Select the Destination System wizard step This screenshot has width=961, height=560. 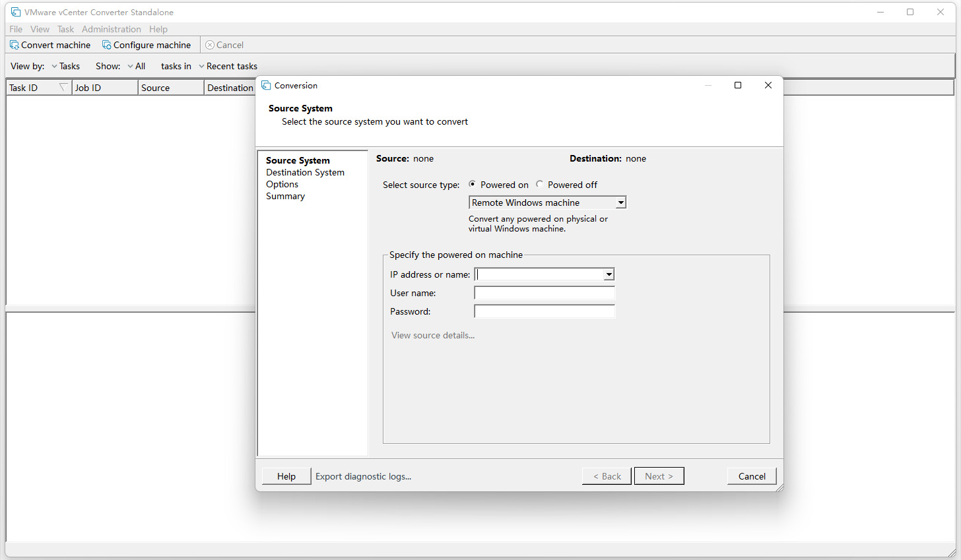[x=305, y=172]
